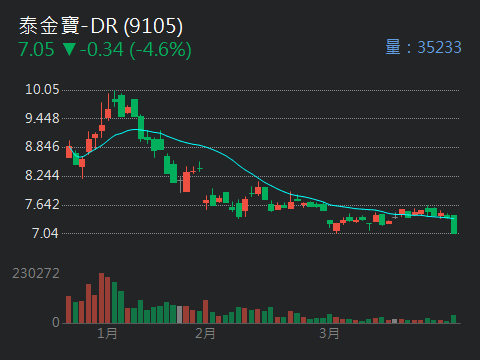Image resolution: width=480 pixels, height=360 pixels.
Task: Click the cyan moving-average line peak
Action: click(x=135, y=129)
